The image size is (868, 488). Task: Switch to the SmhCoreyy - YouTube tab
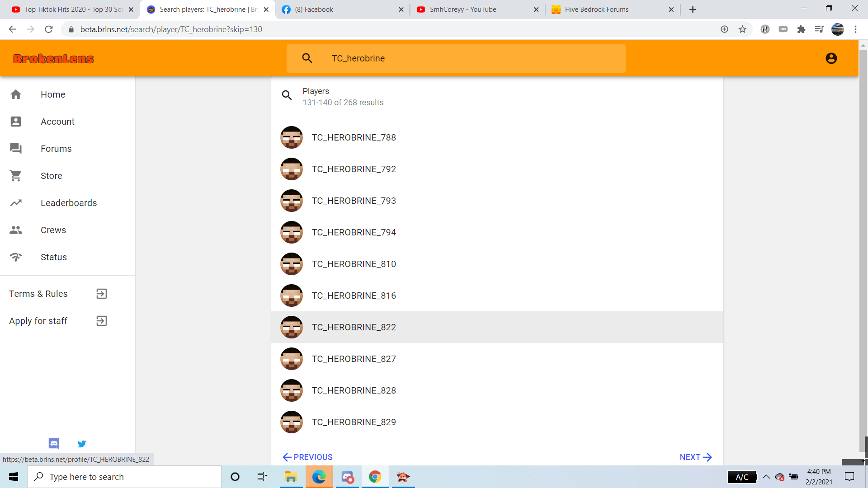477,9
